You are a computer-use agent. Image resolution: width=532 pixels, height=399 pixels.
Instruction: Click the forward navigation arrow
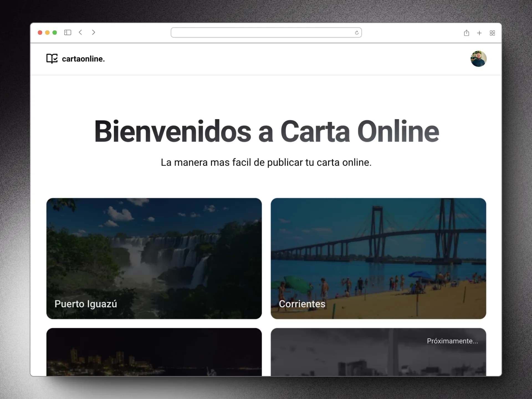coord(94,32)
